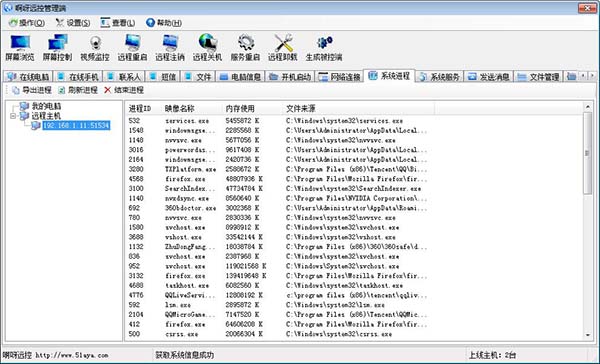Select the ZhuDongFang process row
Viewport: 600px width, 364px height.
(x=279, y=247)
